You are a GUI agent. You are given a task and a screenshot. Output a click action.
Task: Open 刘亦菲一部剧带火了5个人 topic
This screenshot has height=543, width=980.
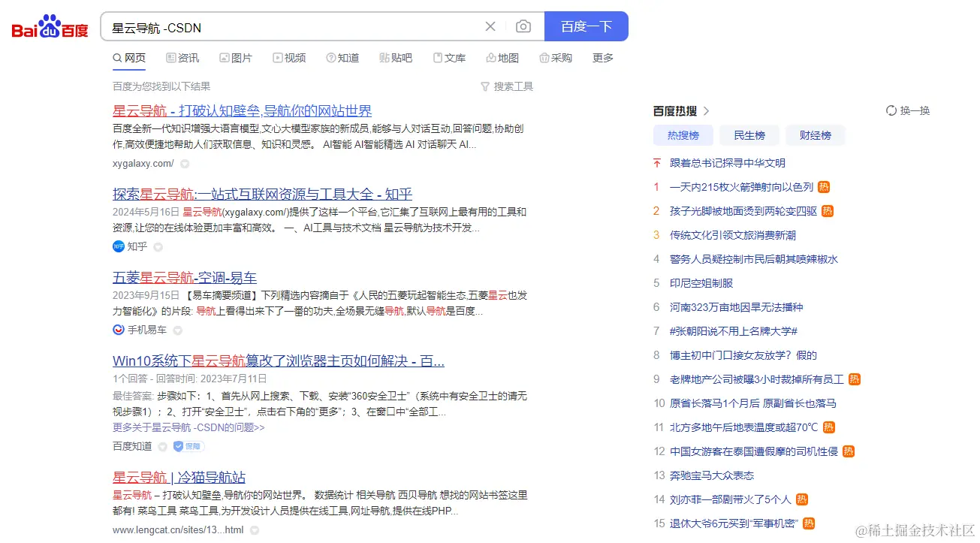[731, 499]
